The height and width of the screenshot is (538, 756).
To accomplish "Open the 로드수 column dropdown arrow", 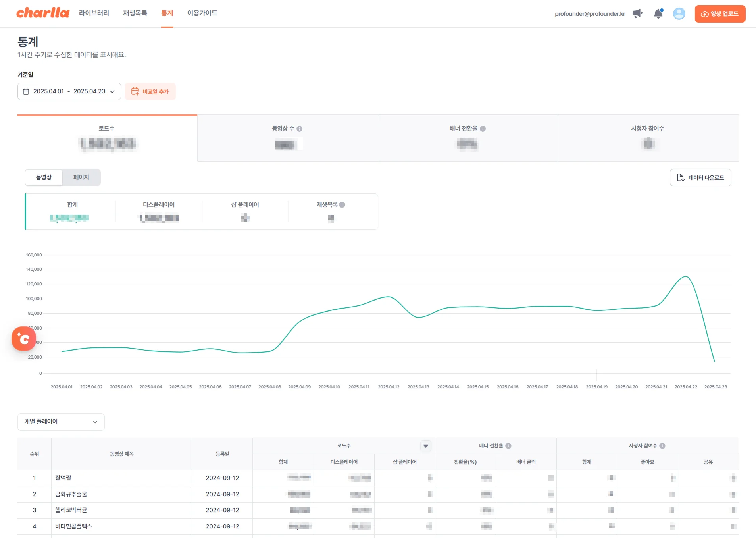I will (426, 446).
